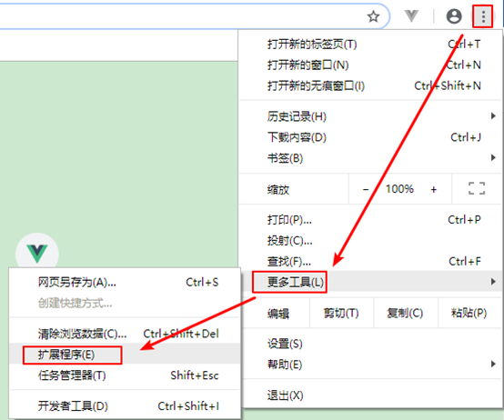Expand 历史记录(H) submenu

pos(369,116)
